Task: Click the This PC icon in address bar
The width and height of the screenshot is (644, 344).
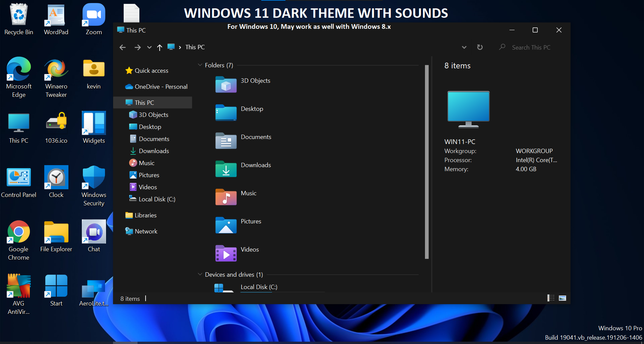Action: (171, 47)
